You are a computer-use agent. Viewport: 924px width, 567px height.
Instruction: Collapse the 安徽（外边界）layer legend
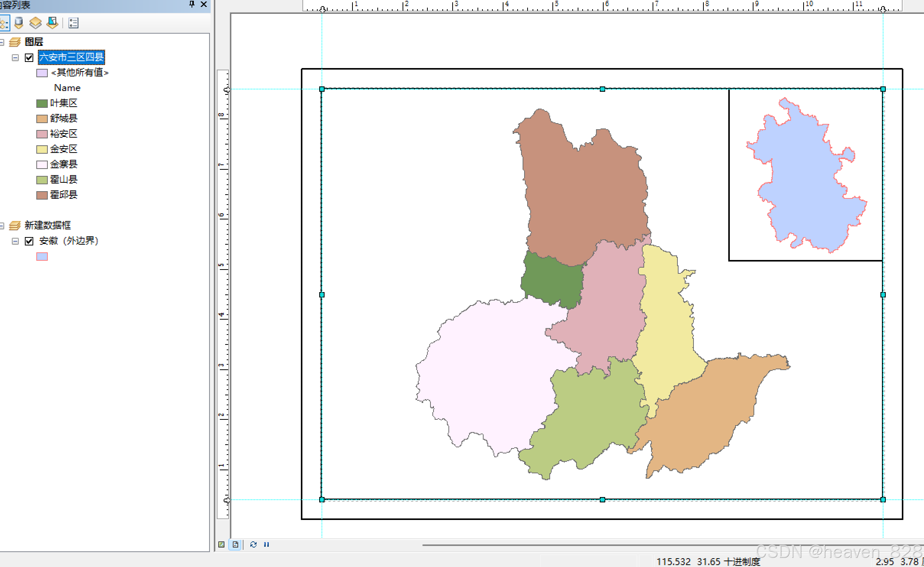[15, 241]
